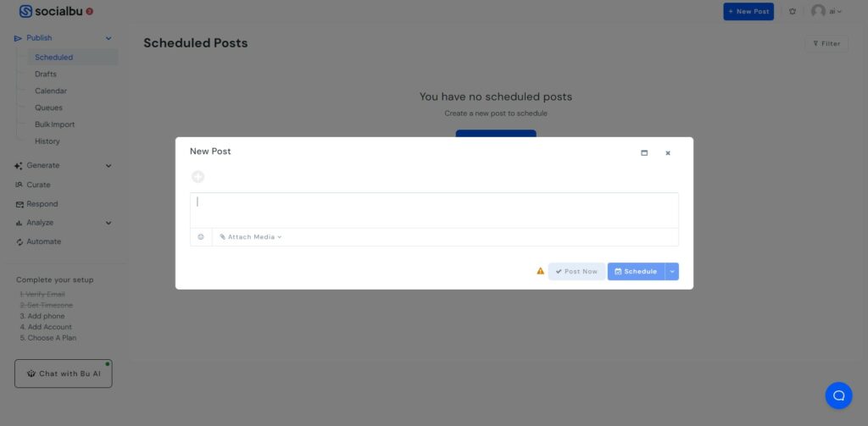Viewport: 868px width, 426px height.
Task: Click the Schedule button
Action: pos(636,272)
